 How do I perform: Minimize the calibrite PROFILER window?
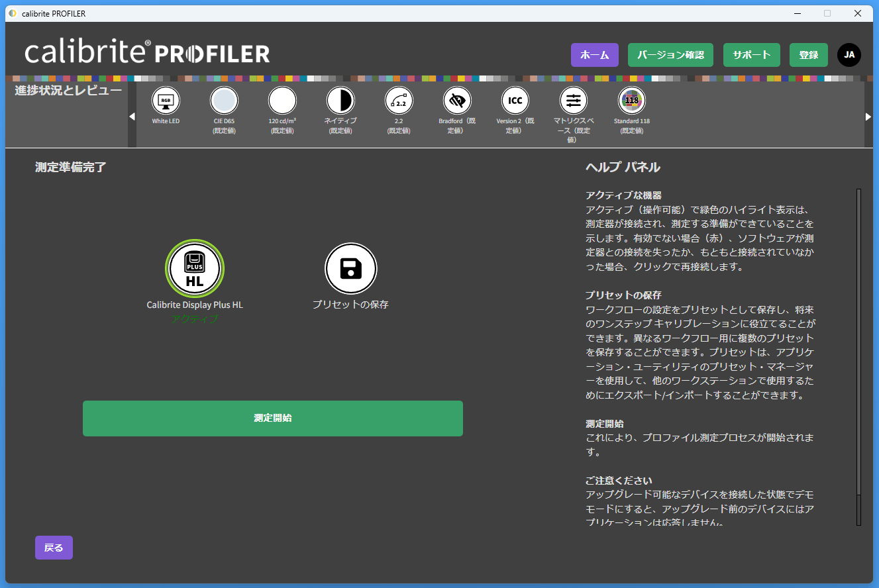797,13
